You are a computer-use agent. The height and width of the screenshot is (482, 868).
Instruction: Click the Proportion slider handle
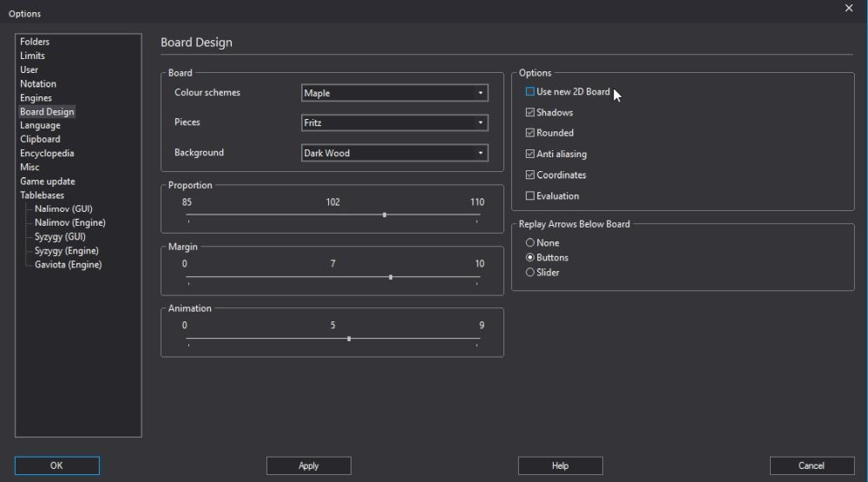click(385, 215)
